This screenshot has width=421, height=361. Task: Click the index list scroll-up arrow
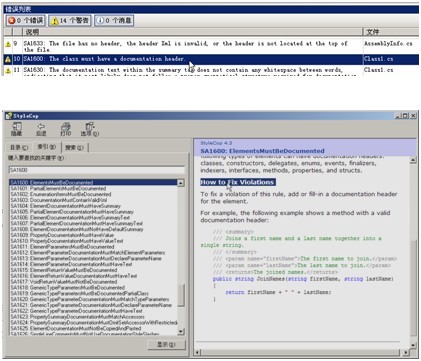coord(181,183)
